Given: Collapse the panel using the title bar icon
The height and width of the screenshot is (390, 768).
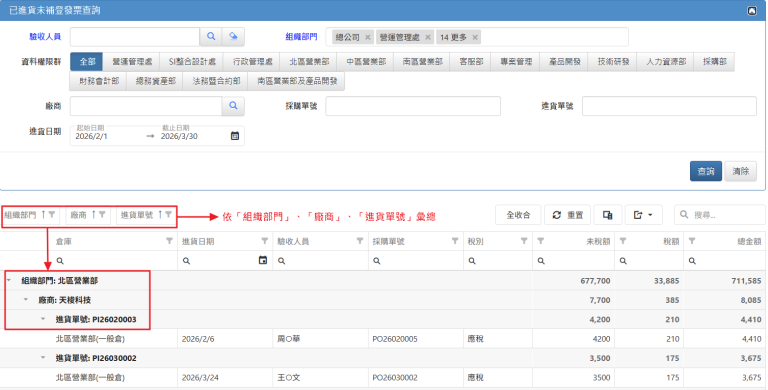Looking at the screenshot, I should click(x=752, y=10).
